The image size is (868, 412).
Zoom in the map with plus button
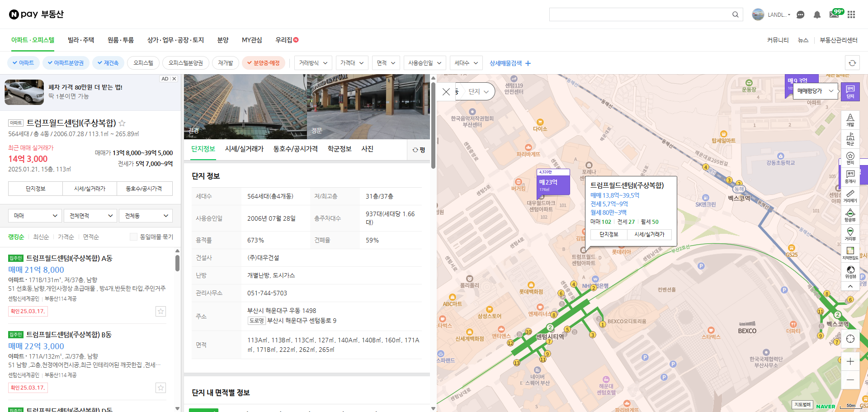[x=850, y=361]
